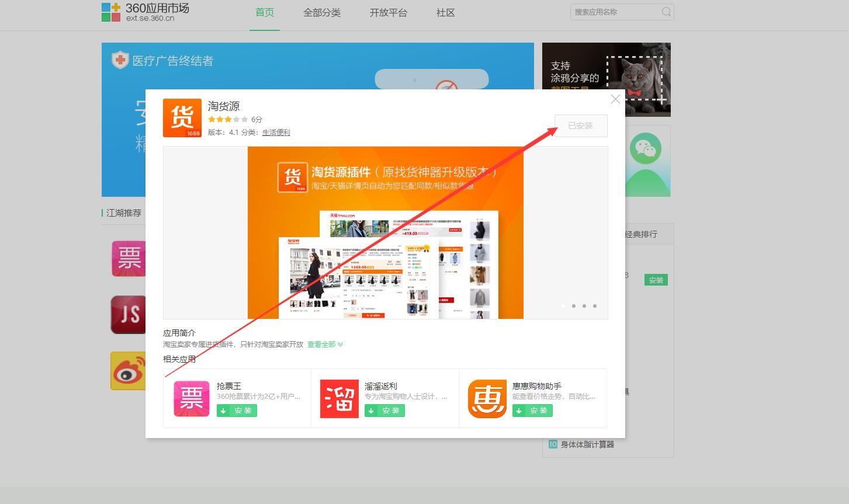Go to the 社区 tab
This screenshot has height=504, width=849.
click(x=445, y=13)
